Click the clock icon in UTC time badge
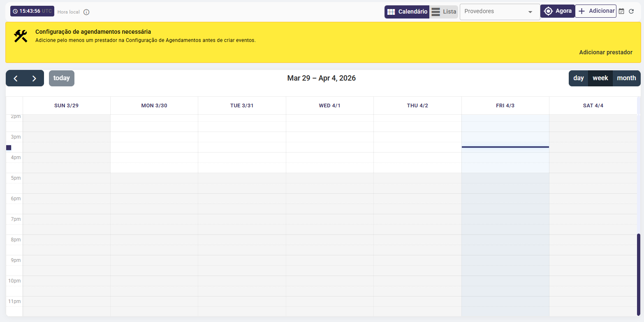 click(x=15, y=11)
